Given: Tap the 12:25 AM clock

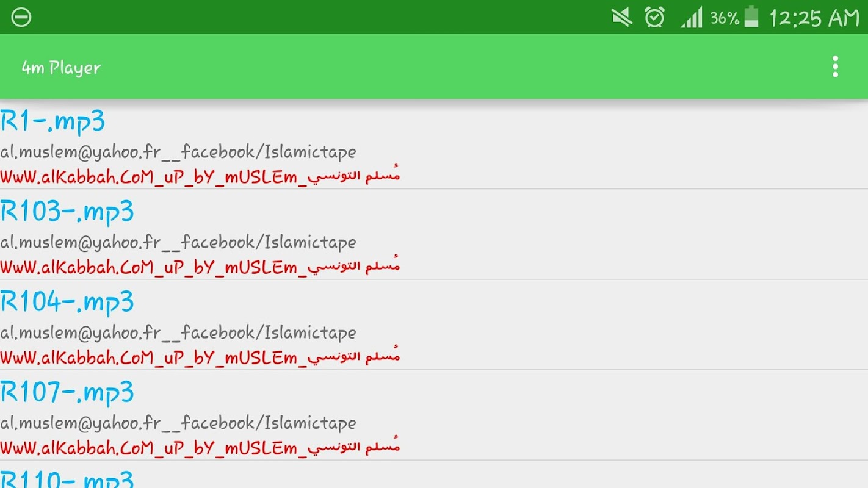Looking at the screenshot, I should (x=814, y=18).
